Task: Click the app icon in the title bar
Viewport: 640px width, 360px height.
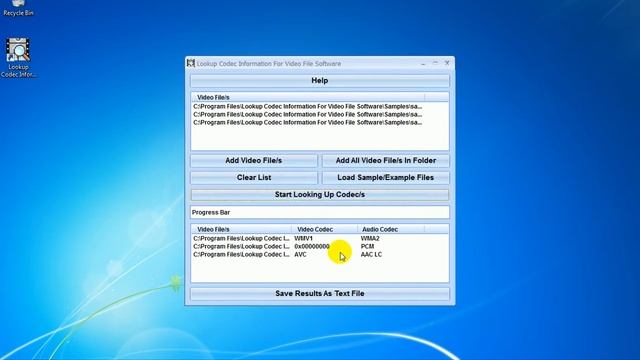Action: coord(191,63)
